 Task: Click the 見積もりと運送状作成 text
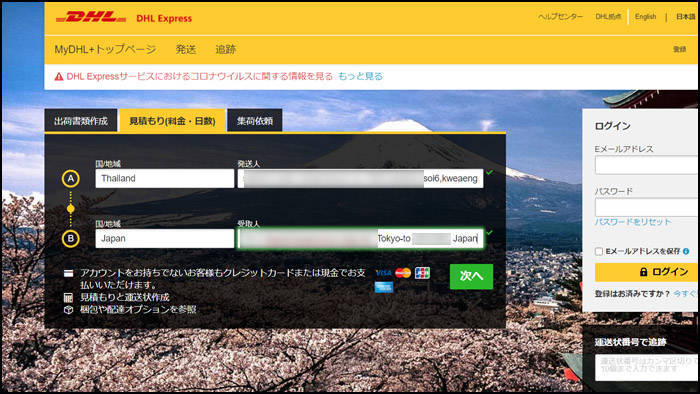coord(125,297)
